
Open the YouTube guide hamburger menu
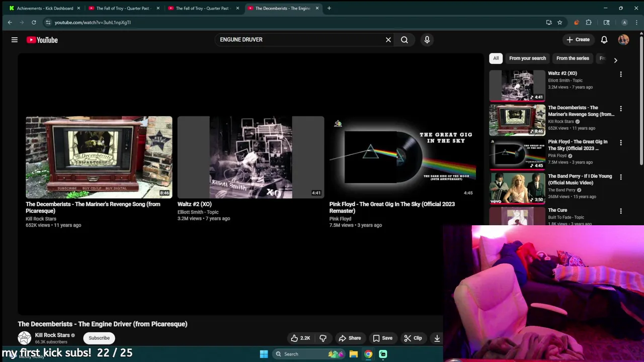[15, 40]
